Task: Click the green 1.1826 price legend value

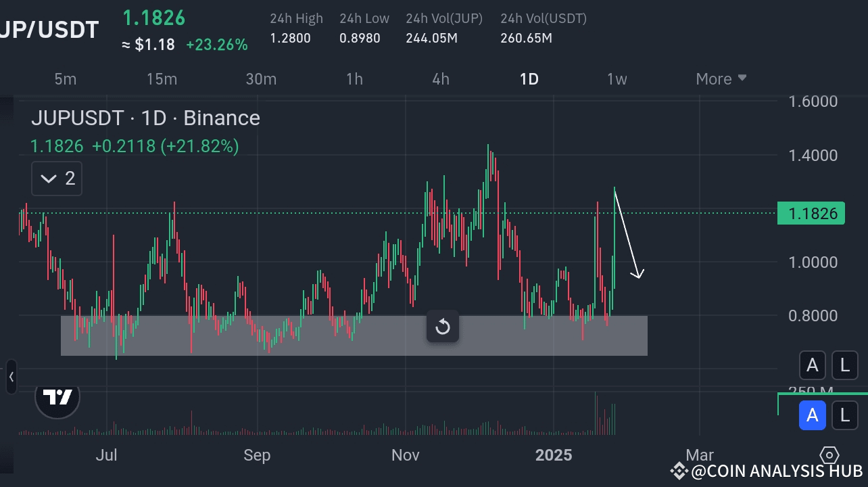Action: [55, 146]
